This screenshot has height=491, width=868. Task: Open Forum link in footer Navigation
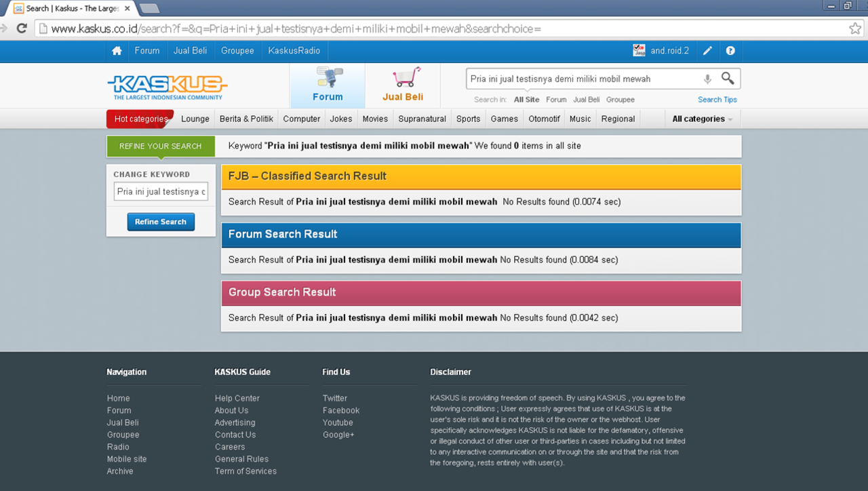[x=119, y=411]
